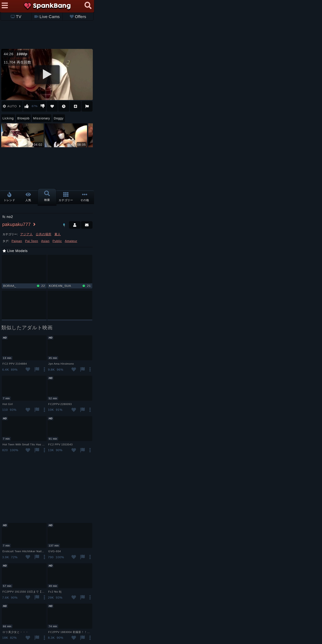
Task: Expand the AUTO quality selector
Action: coord(12,106)
